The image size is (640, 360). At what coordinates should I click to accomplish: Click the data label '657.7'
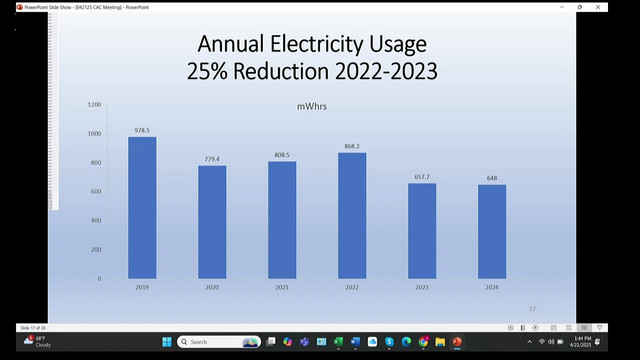point(422,177)
